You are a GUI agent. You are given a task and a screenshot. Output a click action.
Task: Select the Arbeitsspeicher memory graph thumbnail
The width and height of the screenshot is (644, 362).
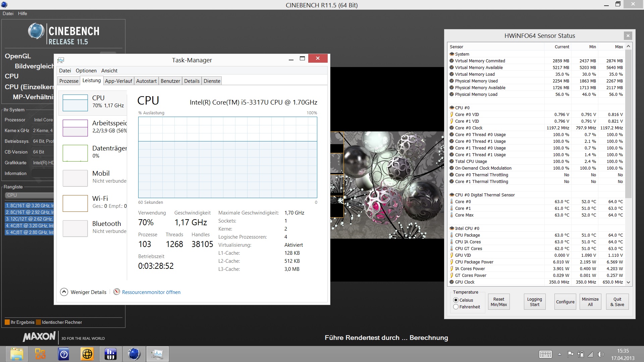tap(75, 128)
